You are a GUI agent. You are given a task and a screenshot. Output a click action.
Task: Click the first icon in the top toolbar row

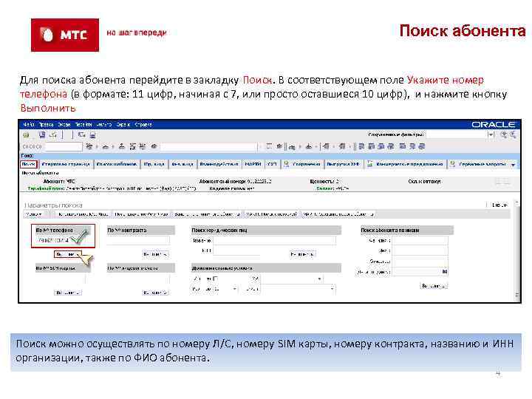tap(27, 135)
